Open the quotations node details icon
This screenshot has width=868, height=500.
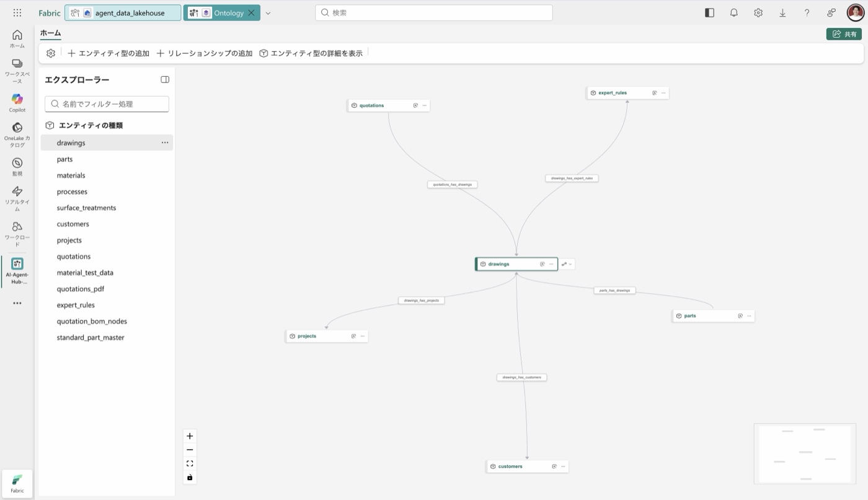[x=415, y=105]
